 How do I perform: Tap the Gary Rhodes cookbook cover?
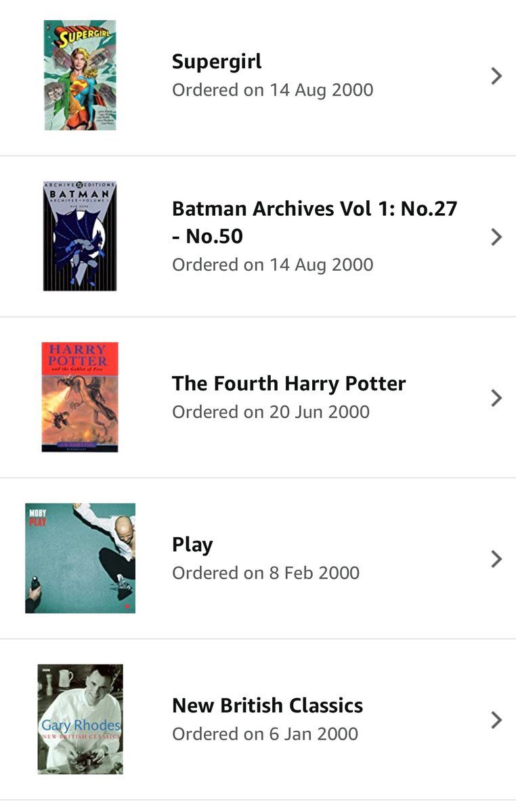click(x=80, y=719)
